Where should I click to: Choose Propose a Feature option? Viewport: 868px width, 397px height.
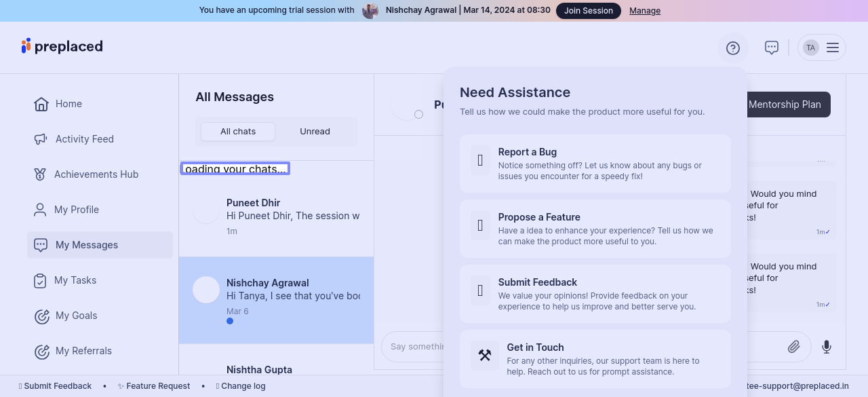(x=595, y=229)
